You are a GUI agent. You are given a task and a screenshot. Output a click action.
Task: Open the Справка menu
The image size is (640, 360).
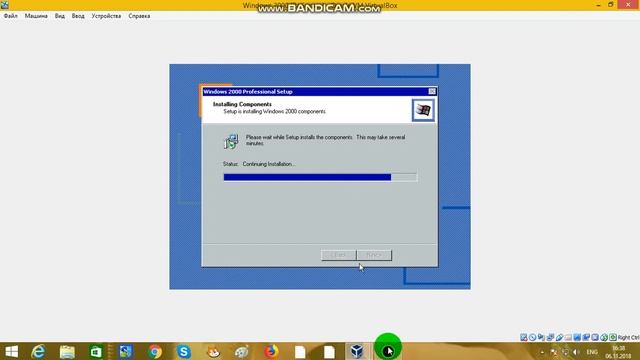(139, 16)
